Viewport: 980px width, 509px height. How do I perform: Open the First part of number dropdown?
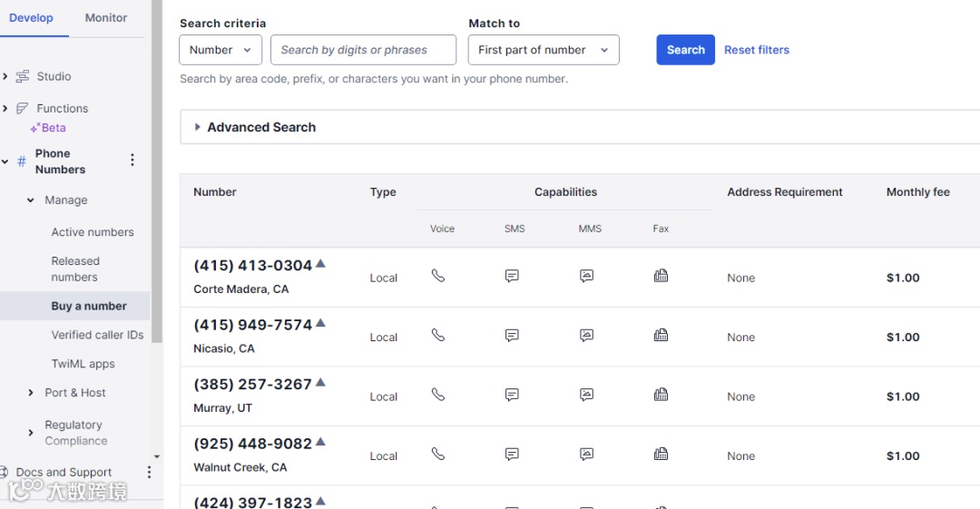[544, 50]
